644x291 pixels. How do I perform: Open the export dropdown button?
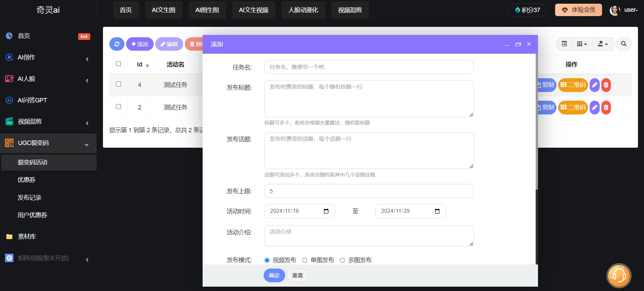point(603,44)
